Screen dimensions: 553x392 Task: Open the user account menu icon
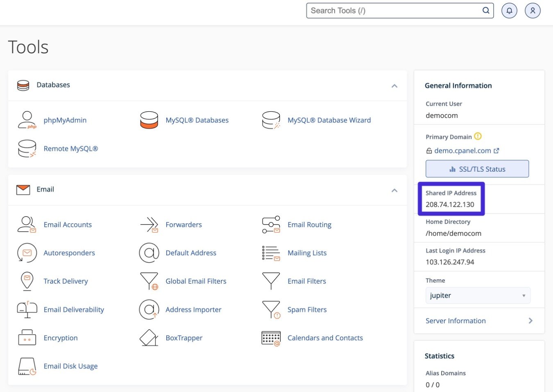pyautogui.click(x=533, y=11)
